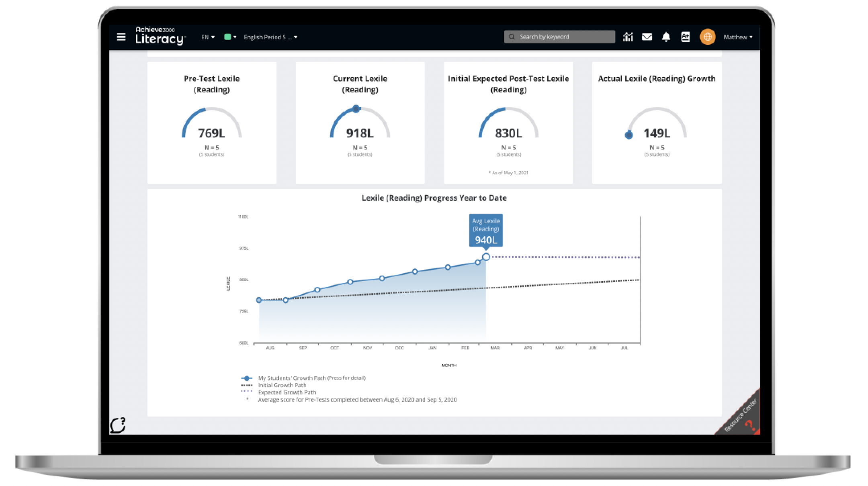This screenshot has height=486, width=868.
Task: Click the Search by keyword field
Action: [x=559, y=37]
